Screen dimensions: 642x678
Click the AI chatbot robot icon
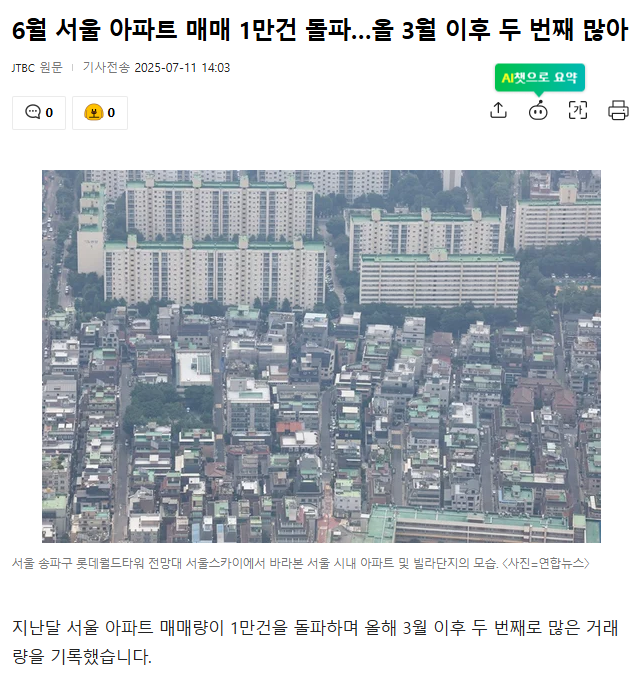click(x=538, y=111)
